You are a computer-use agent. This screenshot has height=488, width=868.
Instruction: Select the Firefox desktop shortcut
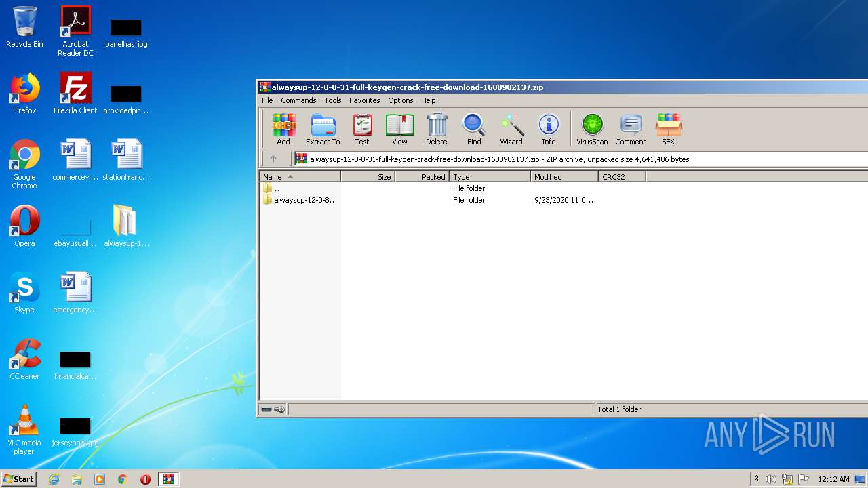coord(24,94)
